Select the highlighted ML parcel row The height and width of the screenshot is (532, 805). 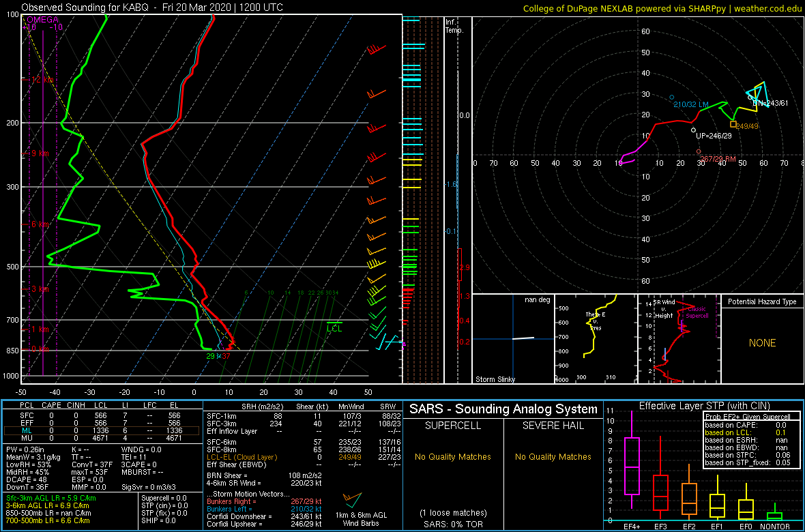(103, 431)
